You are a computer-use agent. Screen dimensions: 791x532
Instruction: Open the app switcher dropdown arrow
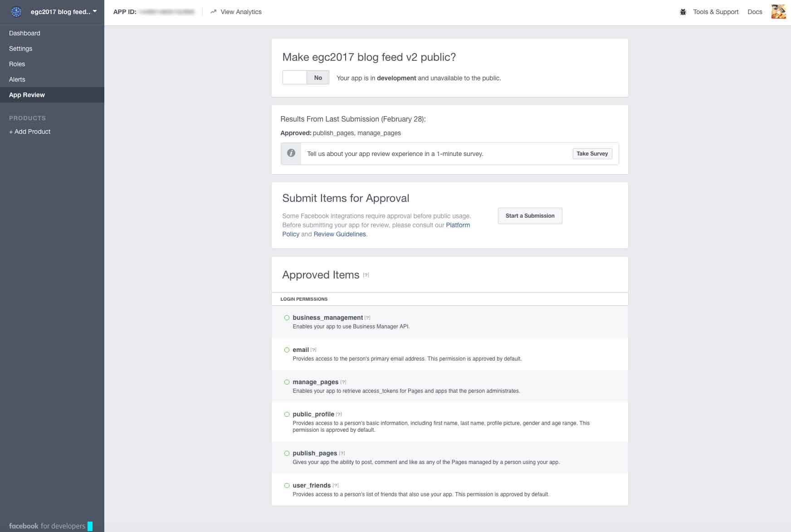pos(95,11)
